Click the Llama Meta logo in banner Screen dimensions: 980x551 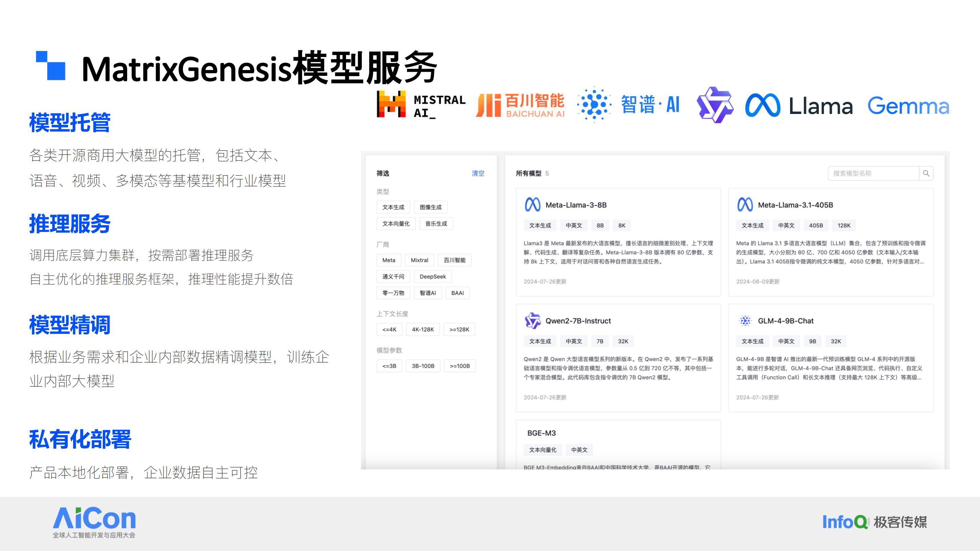[x=799, y=105]
